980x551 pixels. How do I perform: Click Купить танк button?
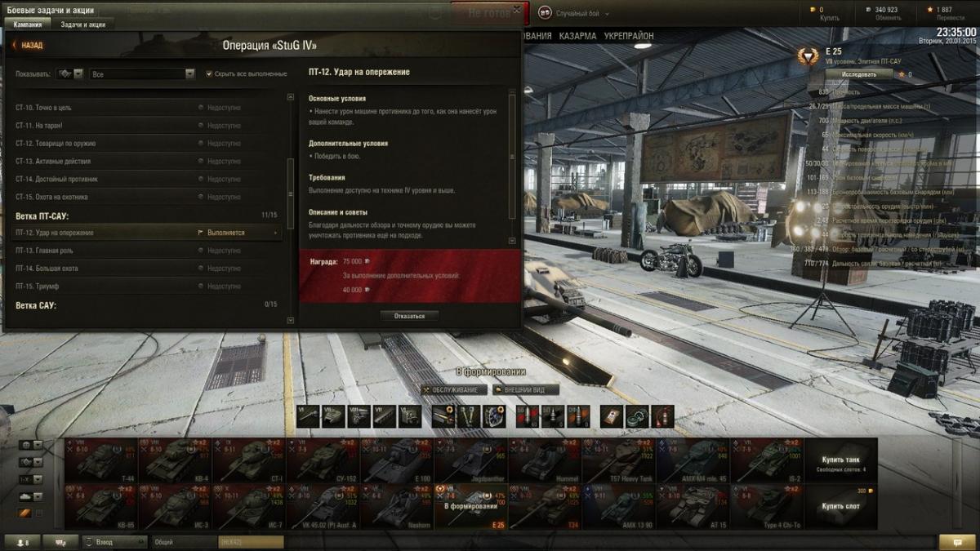tap(841, 460)
